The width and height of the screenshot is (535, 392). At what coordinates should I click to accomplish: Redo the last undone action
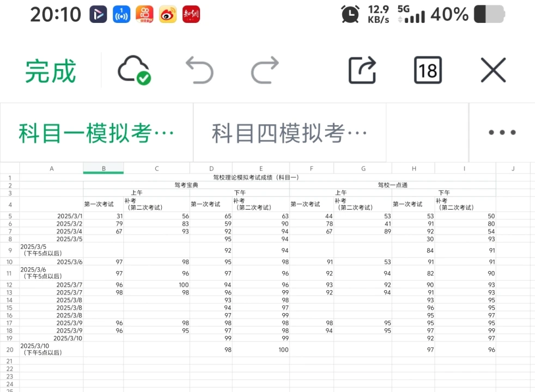(x=265, y=71)
